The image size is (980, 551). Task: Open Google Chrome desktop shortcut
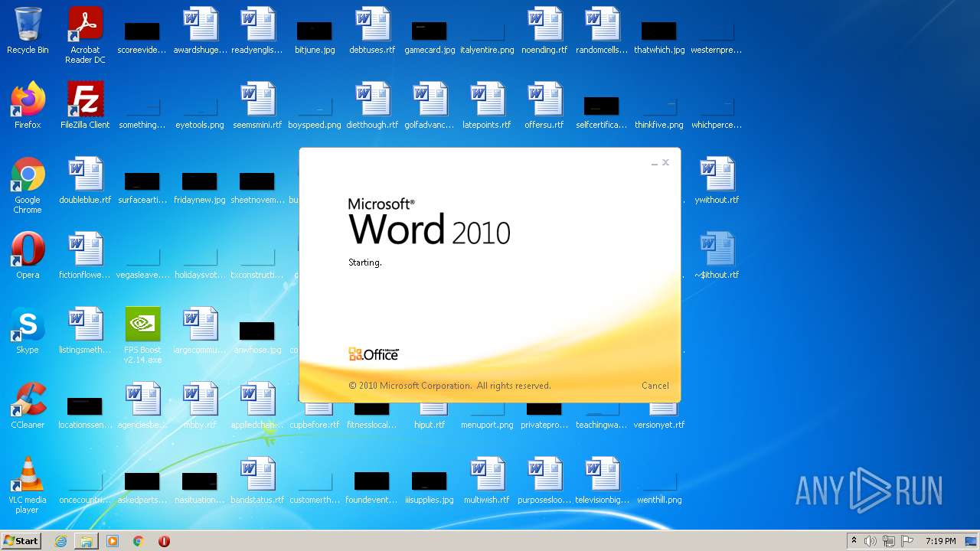[x=28, y=174]
